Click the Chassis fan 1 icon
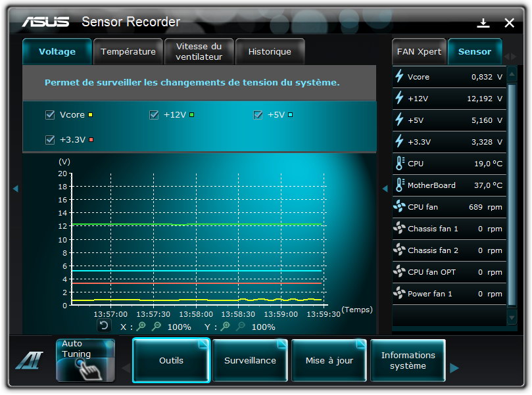Screen dimensions: 532x395 click(399, 228)
